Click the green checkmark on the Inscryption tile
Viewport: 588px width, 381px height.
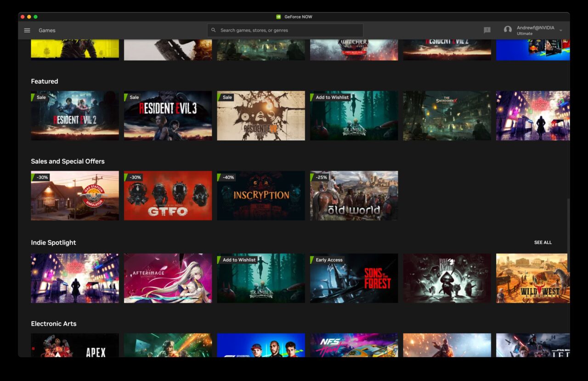pos(219,177)
